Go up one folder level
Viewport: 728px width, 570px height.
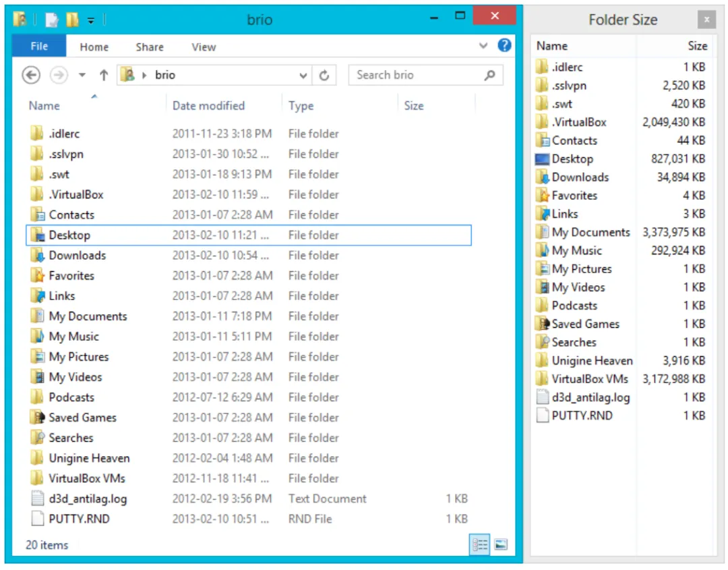(x=104, y=75)
